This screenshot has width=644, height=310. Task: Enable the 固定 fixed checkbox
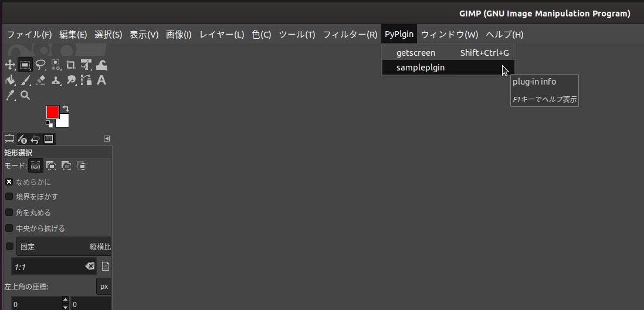[9, 247]
